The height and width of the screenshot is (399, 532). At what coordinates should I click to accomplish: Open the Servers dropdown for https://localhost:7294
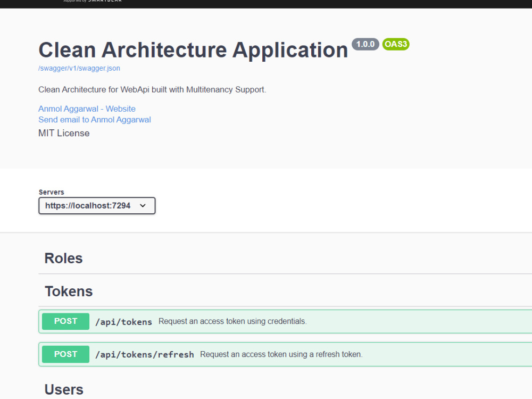pyautogui.click(x=97, y=205)
